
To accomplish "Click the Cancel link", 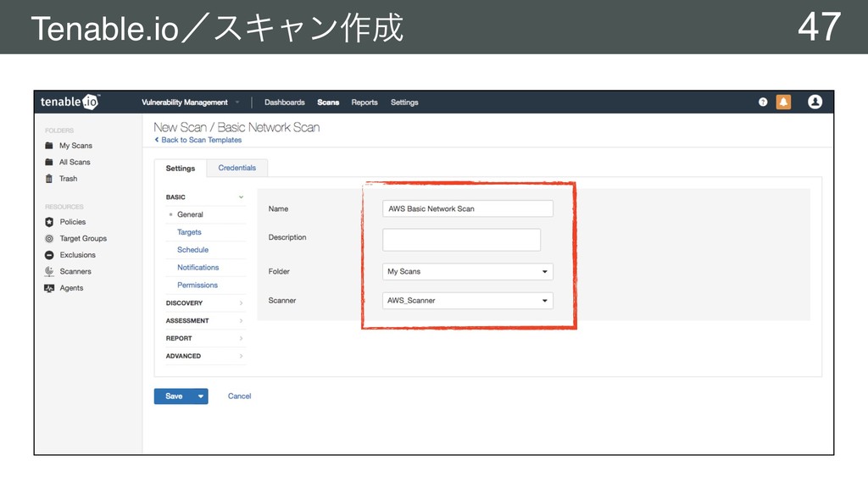I will coord(239,396).
